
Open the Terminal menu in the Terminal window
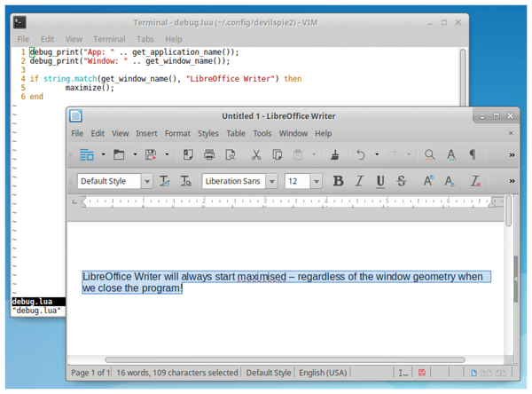pos(109,39)
